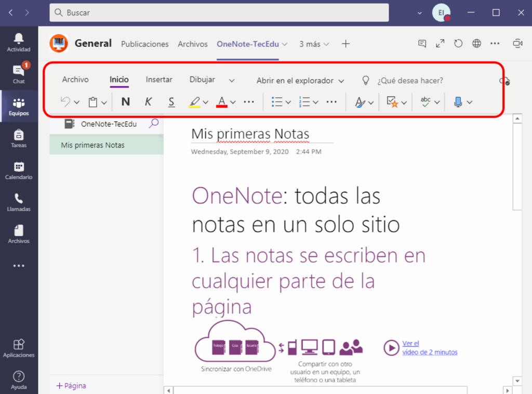Click the spell check abc icon
The height and width of the screenshot is (394, 532).
(x=426, y=102)
